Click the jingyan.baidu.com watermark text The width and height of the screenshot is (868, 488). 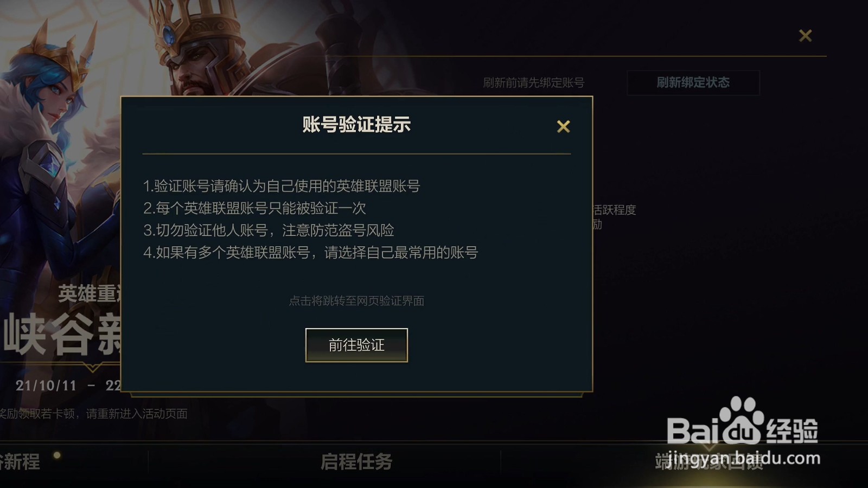point(744,459)
